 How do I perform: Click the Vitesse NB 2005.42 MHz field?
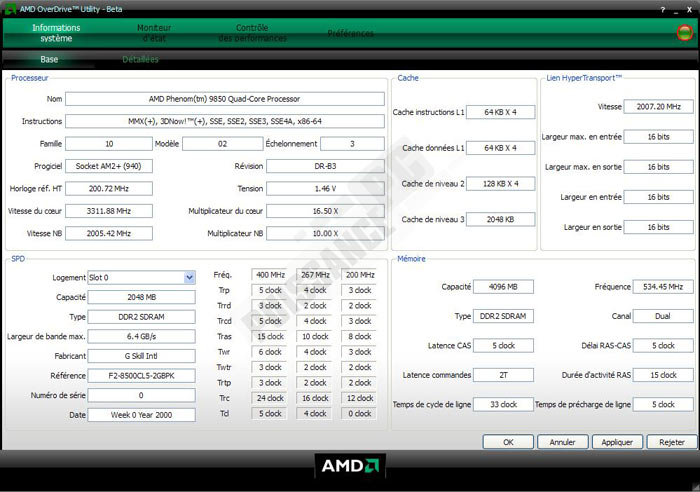pyautogui.click(x=109, y=233)
